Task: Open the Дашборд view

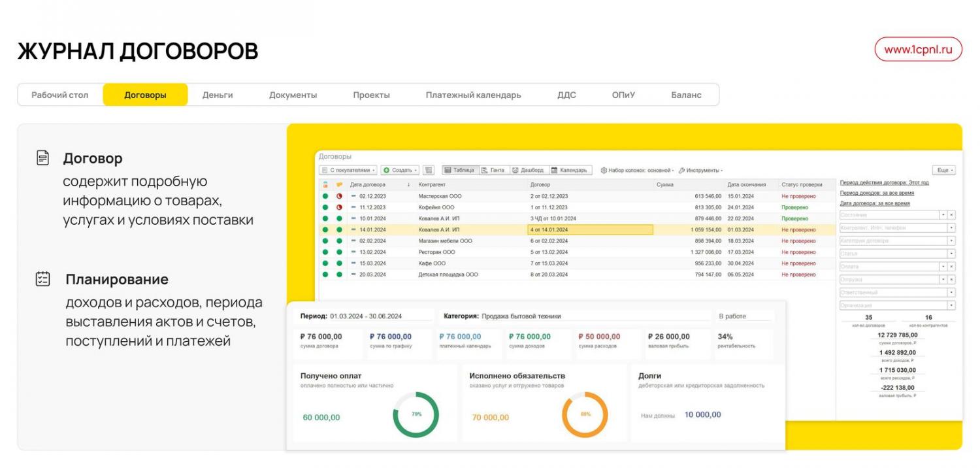Action: tap(528, 170)
